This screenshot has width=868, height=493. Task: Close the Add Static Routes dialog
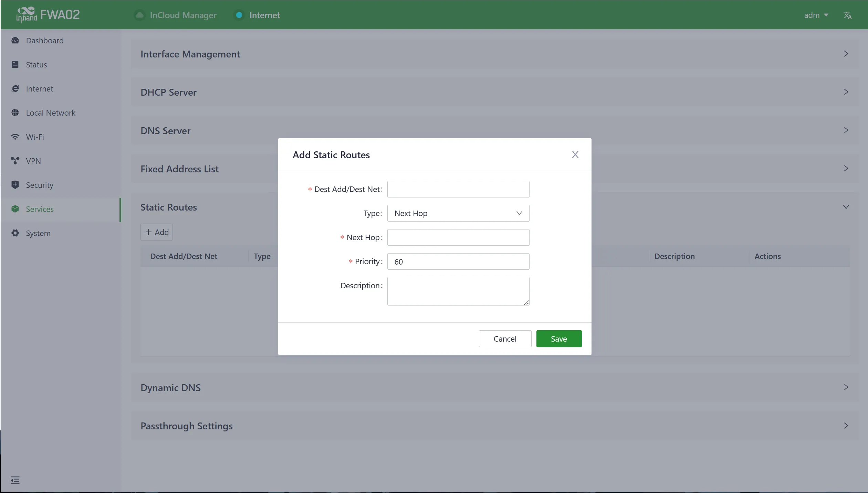click(575, 154)
